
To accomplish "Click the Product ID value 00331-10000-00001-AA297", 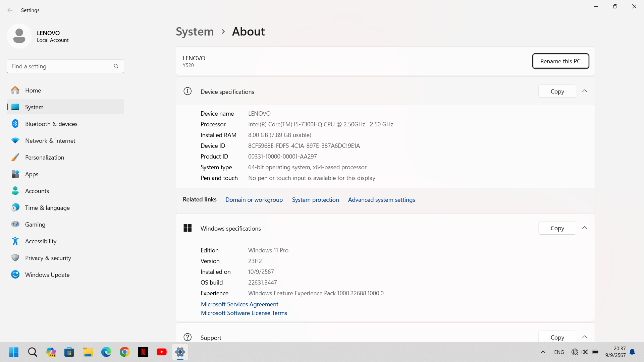I will (282, 156).
